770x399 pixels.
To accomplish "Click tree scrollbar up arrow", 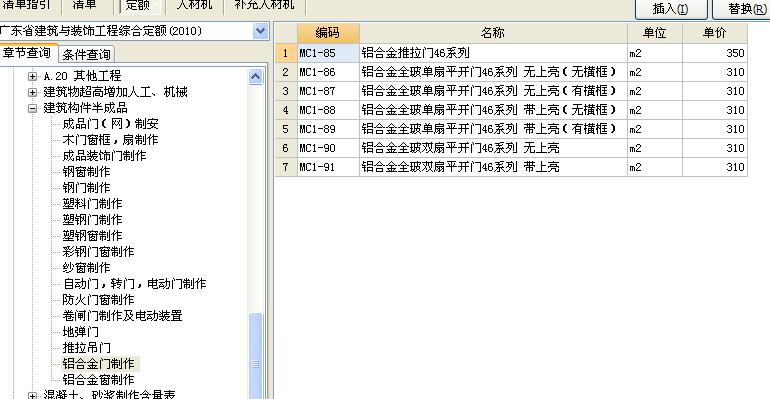I will [255, 77].
